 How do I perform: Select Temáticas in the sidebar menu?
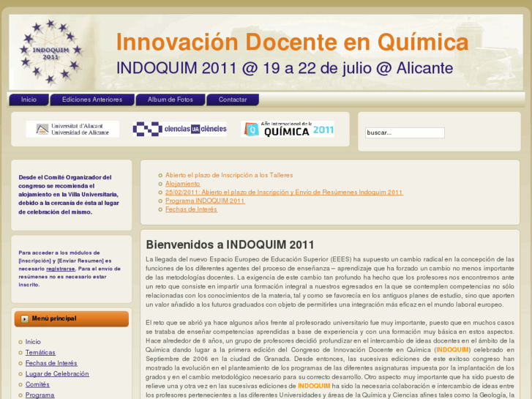pos(40,352)
